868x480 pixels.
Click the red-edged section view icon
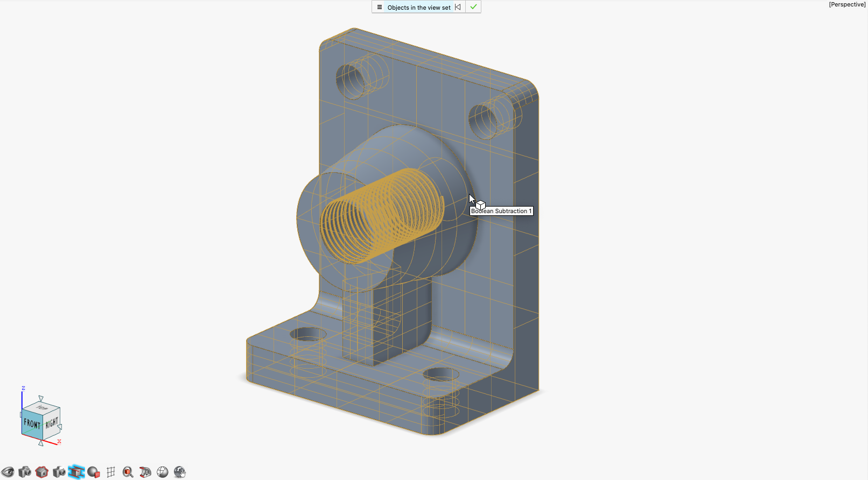click(145, 472)
